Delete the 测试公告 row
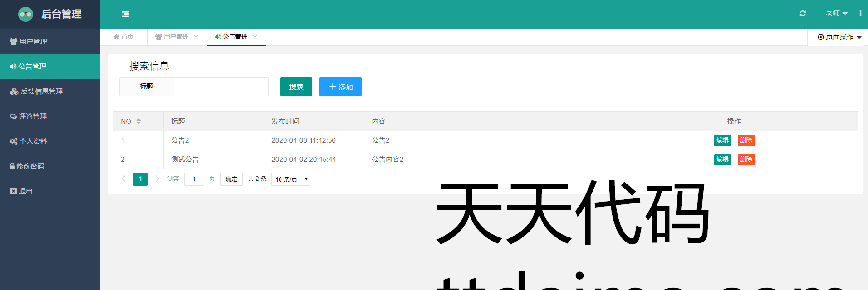 pos(746,159)
